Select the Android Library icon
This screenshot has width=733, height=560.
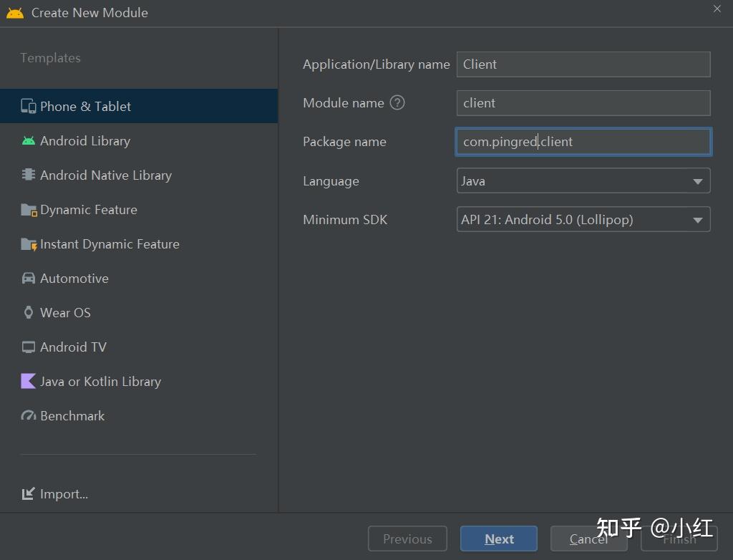[29, 141]
